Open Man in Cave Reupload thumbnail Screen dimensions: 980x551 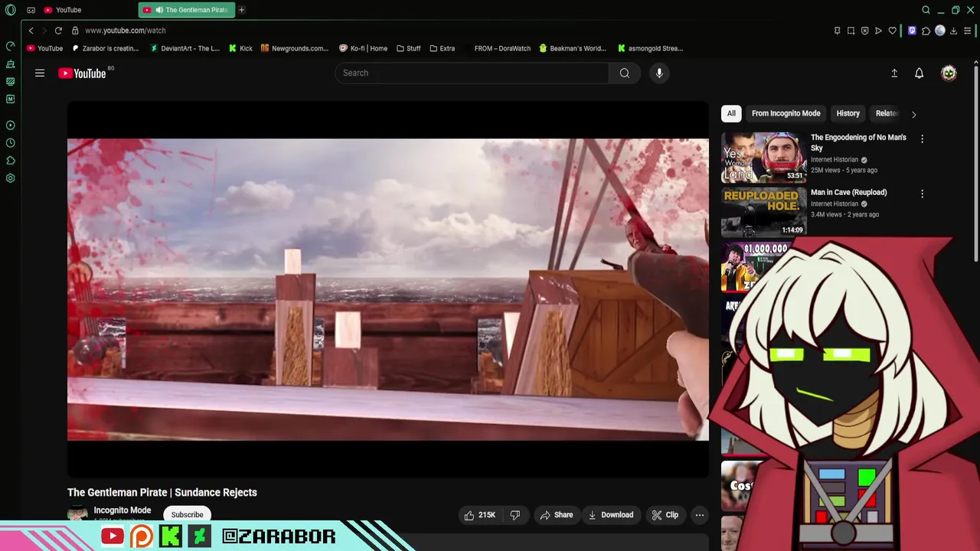pyautogui.click(x=763, y=212)
